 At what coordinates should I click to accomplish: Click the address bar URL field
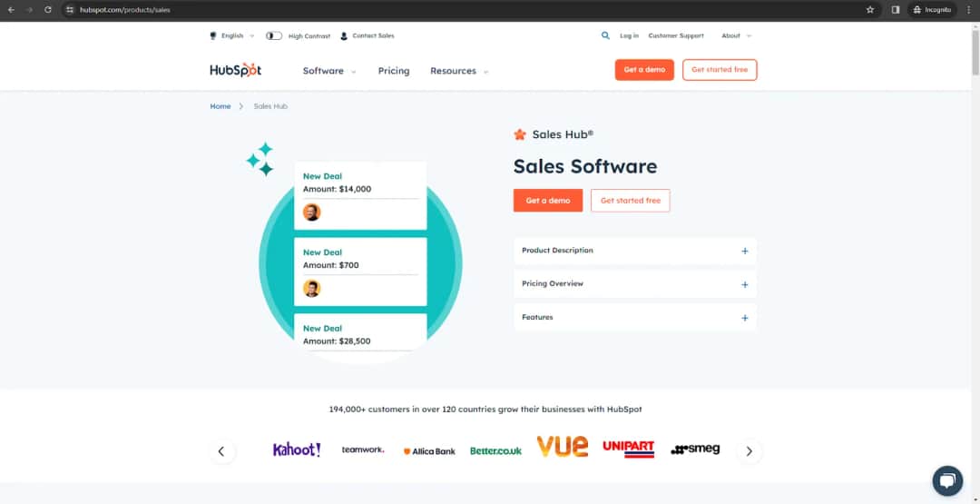pyautogui.click(x=463, y=10)
